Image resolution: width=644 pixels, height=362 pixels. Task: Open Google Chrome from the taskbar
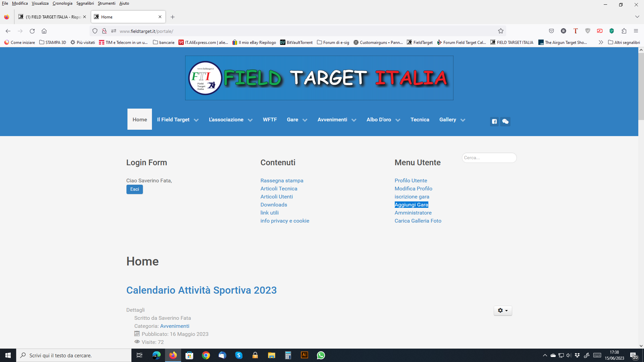click(x=206, y=355)
